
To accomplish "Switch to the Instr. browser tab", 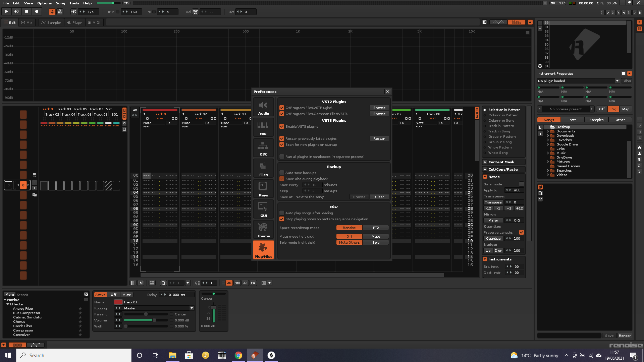I will click(x=573, y=120).
